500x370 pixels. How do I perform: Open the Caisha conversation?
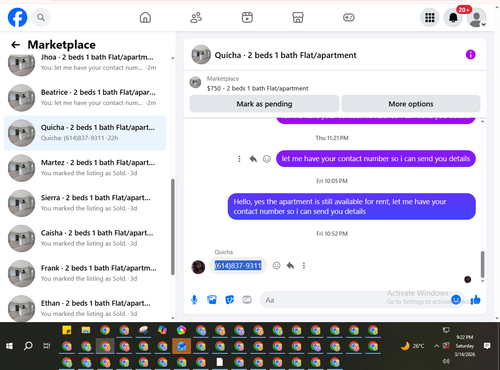85,238
